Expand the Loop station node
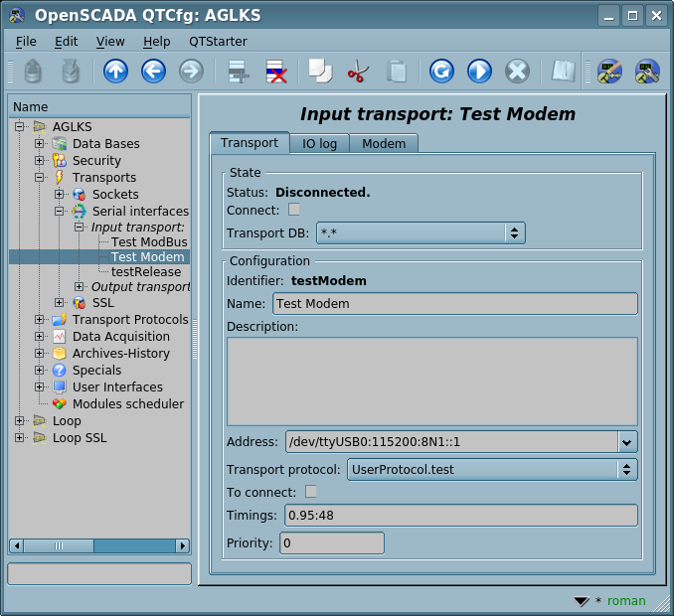The image size is (674, 616). (19, 420)
